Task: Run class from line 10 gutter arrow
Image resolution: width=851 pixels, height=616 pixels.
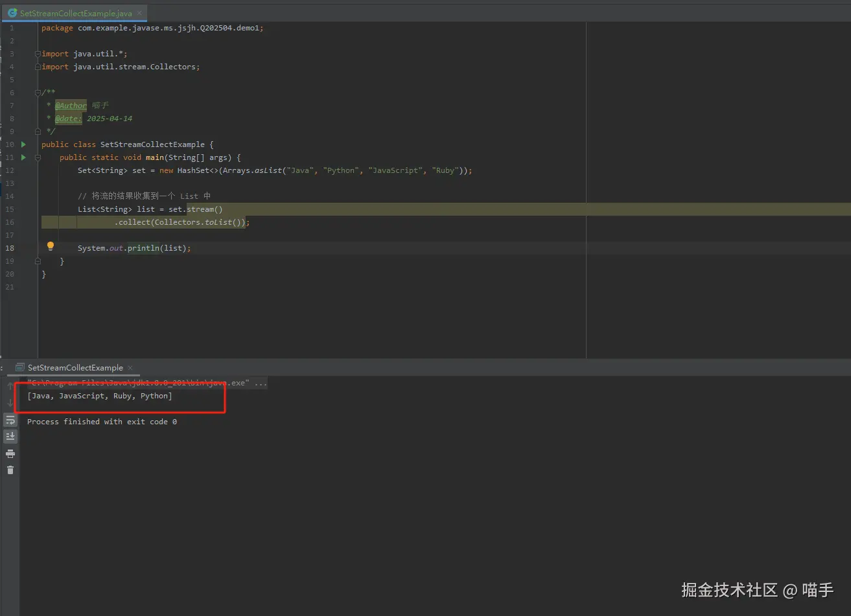Action: (x=23, y=144)
